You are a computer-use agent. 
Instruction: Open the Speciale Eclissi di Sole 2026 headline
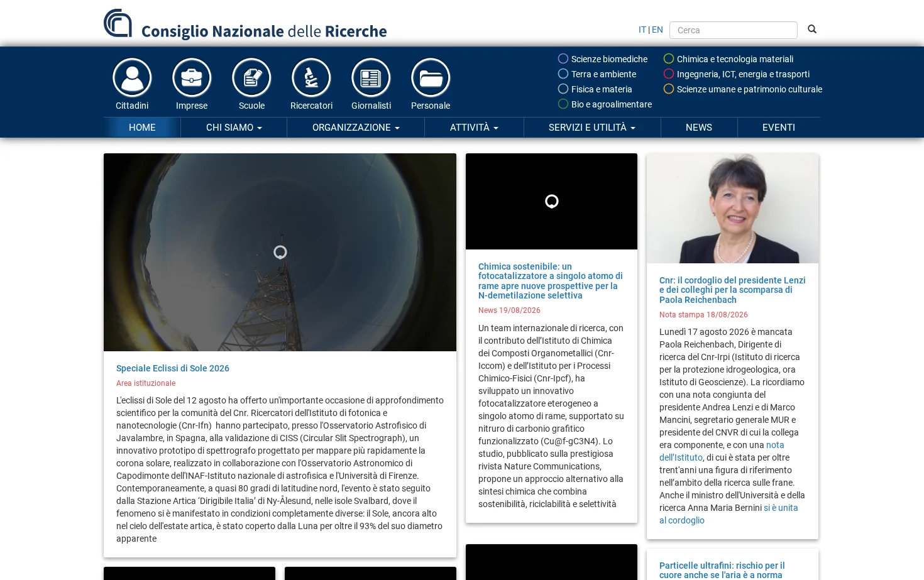(x=173, y=368)
